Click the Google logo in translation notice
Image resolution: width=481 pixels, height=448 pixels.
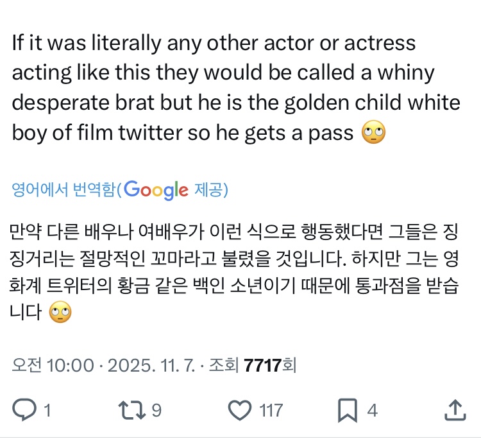(156, 190)
